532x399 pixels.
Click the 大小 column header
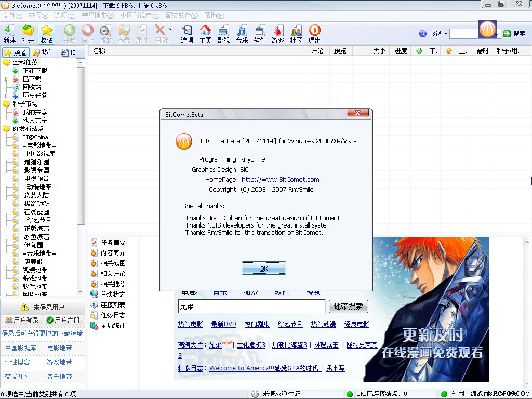371,51
